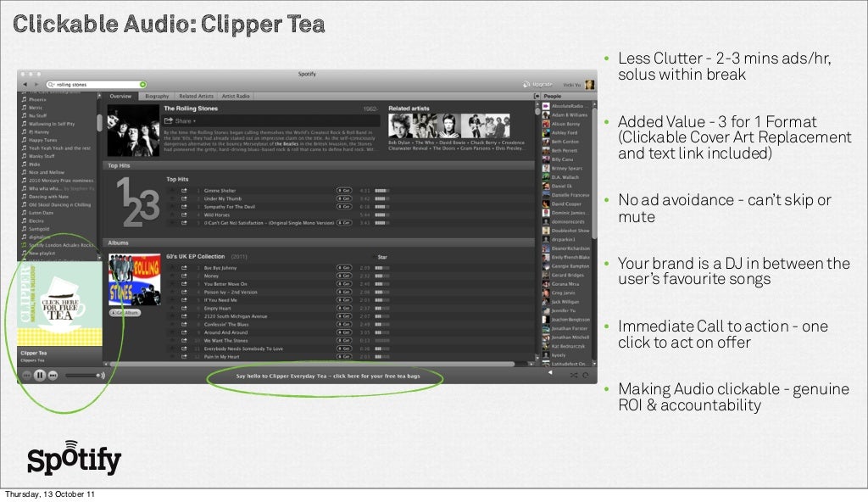Select track Around And Around
Image resolution: width=868 pixels, height=502 pixels.
224,332
